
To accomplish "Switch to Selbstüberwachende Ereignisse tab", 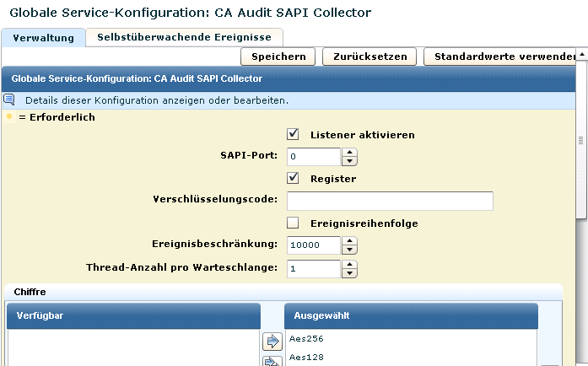I will click(x=184, y=38).
